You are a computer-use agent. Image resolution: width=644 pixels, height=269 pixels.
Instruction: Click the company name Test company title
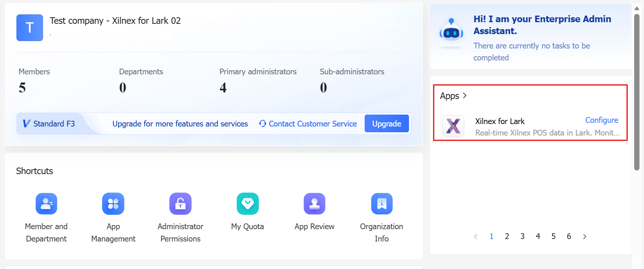pos(115,21)
